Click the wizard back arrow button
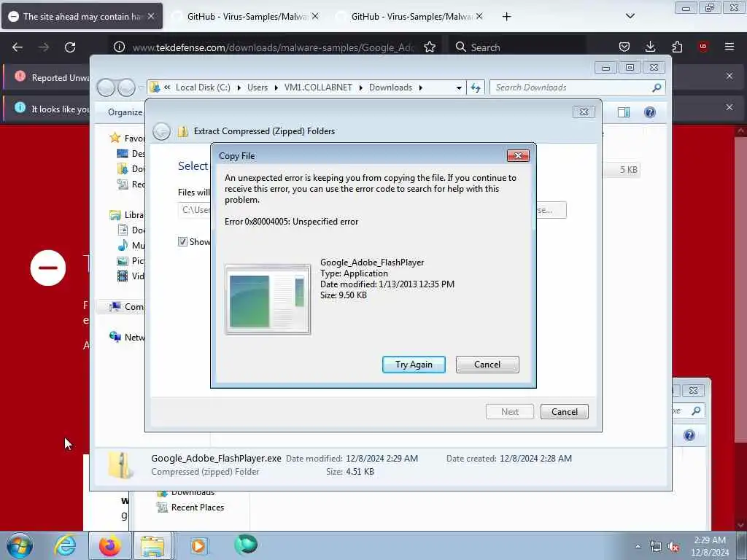This screenshot has width=747, height=560. [161, 131]
